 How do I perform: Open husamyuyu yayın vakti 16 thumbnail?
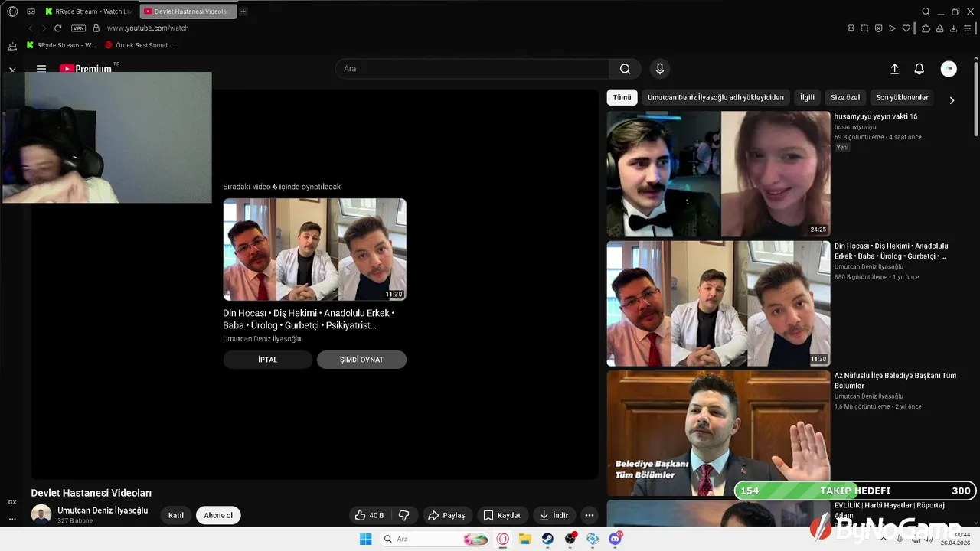tap(718, 174)
